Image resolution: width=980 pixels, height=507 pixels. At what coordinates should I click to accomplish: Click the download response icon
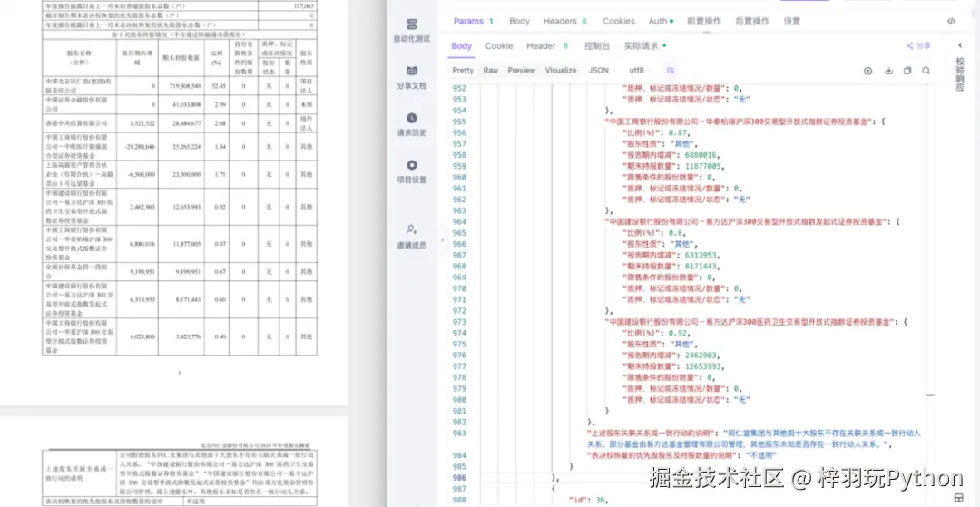pyautogui.click(x=887, y=70)
